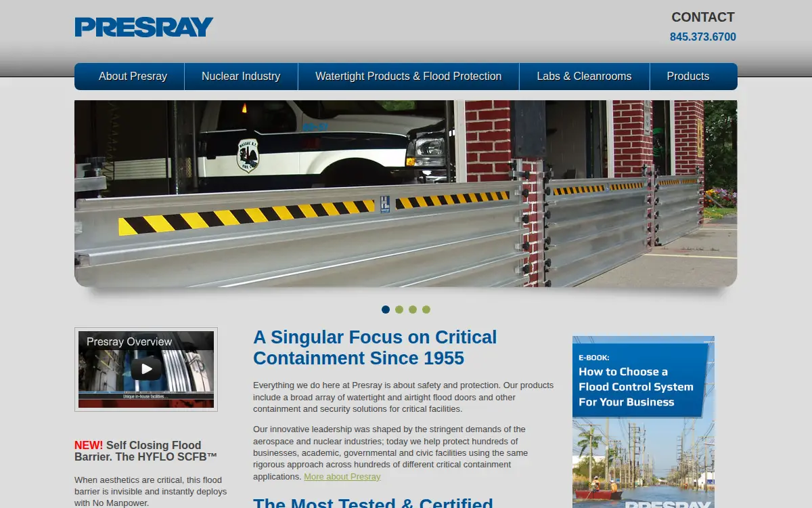Viewport: 812px width, 508px height.
Task: Click the Presray Overview video title
Action: 129,341
